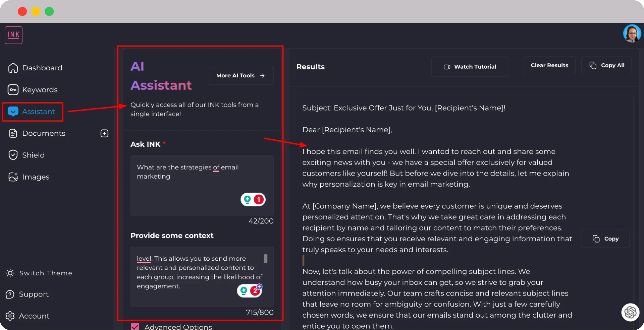Click the video camera icon

(x=447, y=67)
